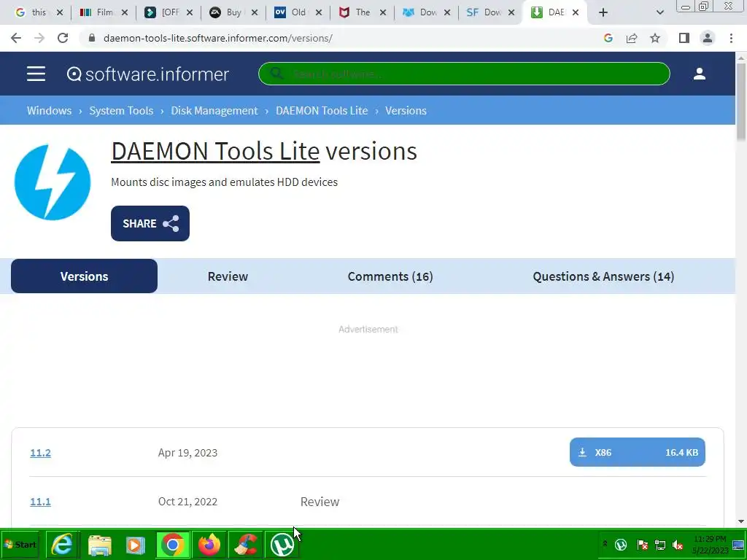Open Firefox from the taskbar
Screen dimensions: 747x560
point(209,544)
